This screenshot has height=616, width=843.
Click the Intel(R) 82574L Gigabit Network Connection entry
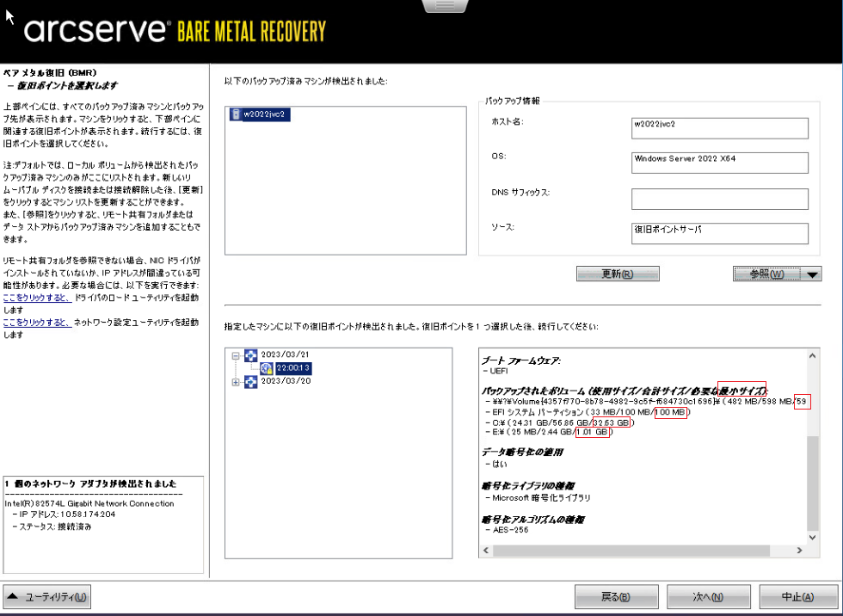[x=89, y=503]
